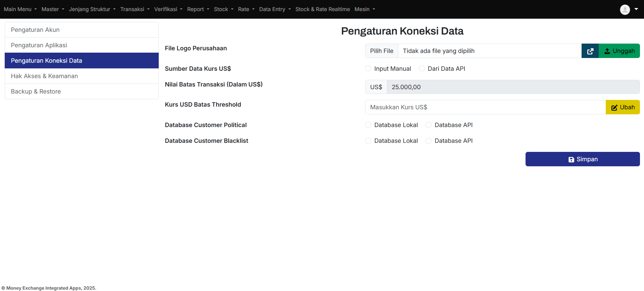Viewport: 644px width, 291px height.
Task: Click Pilih File to choose logo
Action: coord(382,51)
